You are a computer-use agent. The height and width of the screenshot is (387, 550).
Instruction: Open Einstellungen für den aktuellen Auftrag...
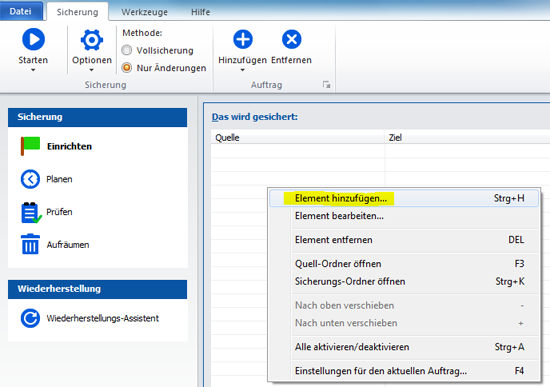point(404,371)
